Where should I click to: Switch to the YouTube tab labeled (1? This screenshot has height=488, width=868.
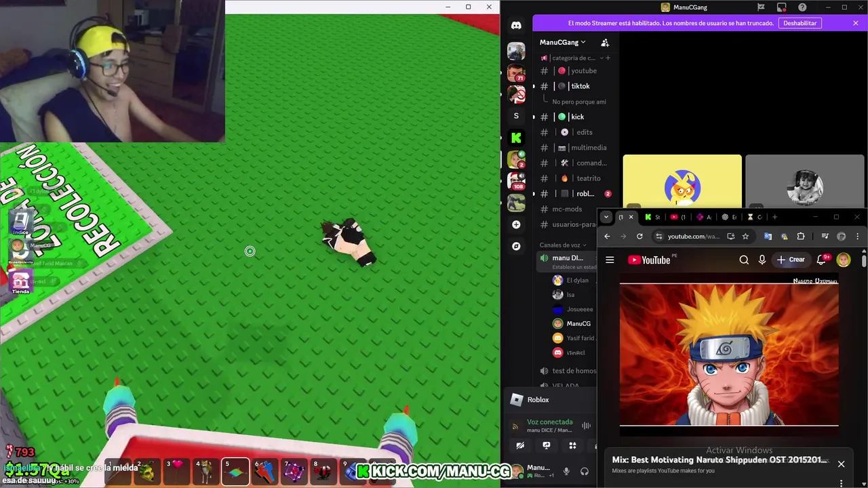coord(678,217)
